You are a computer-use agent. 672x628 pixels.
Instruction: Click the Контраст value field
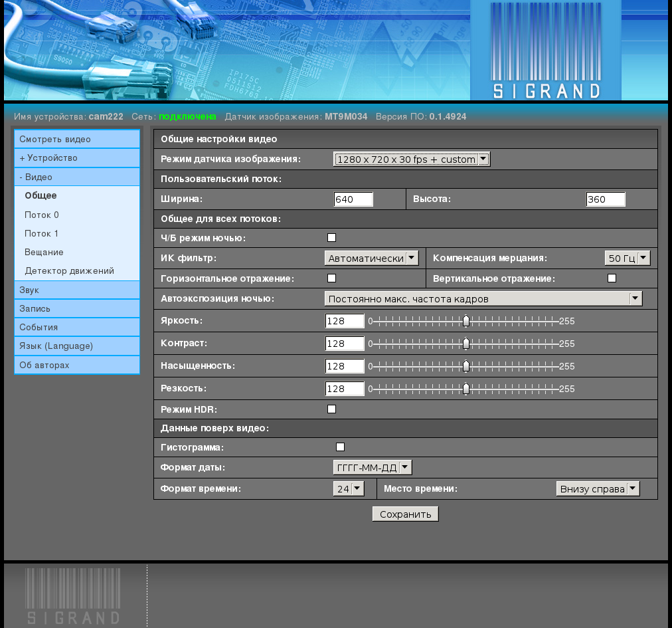click(345, 344)
